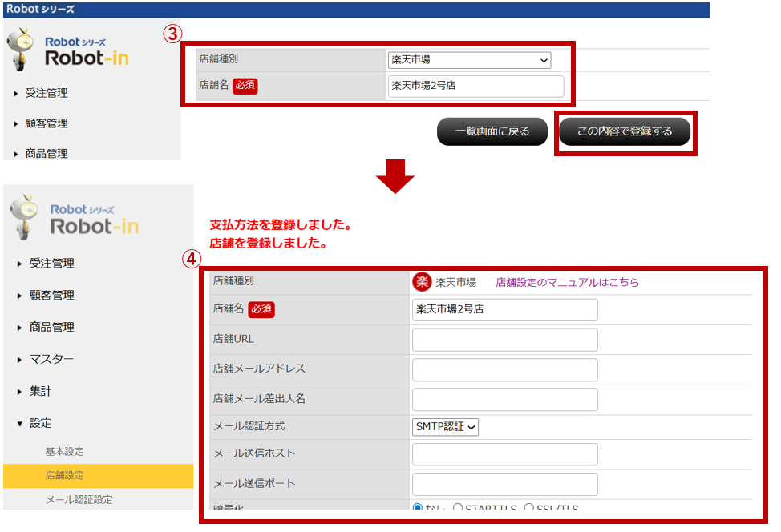Open the 基本設定 submenu item
Image resolution: width=781 pixels, height=532 pixels.
pos(64,451)
